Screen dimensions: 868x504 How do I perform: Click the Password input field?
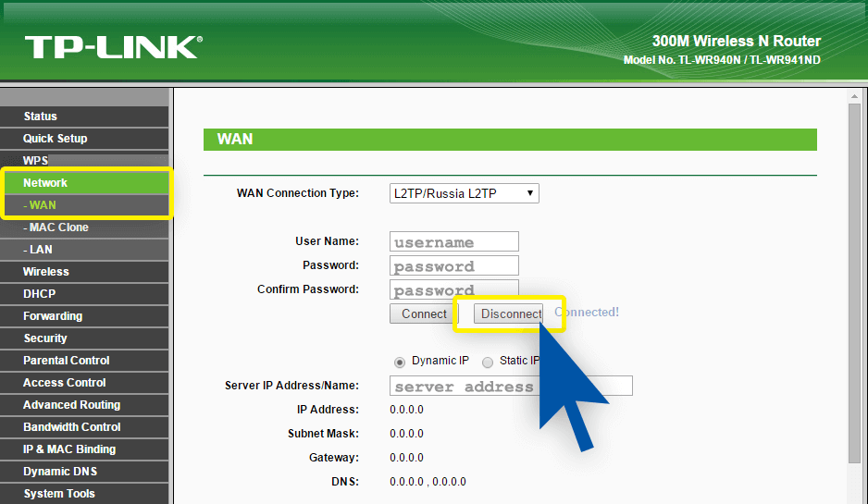[x=454, y=265]
